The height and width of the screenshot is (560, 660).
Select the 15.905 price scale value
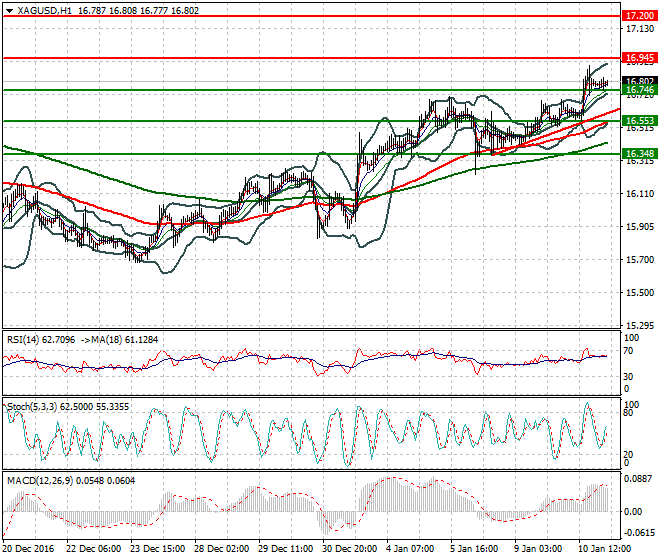(x=640, y=227)
